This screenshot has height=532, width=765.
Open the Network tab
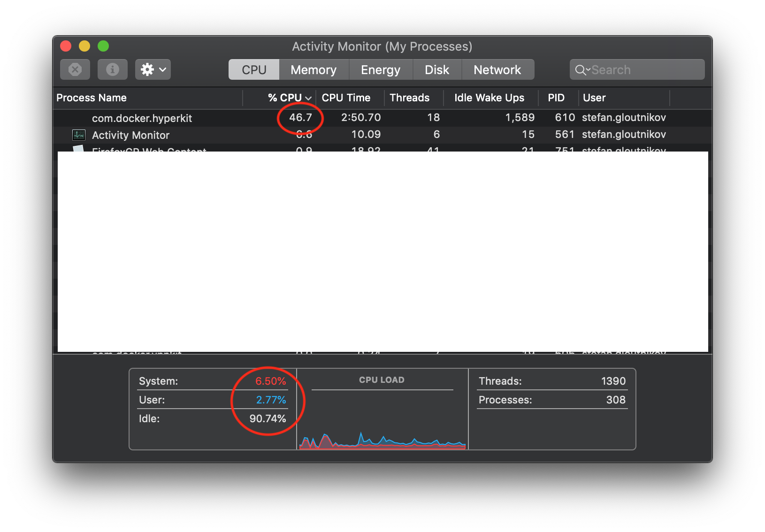[x=497, y=69]
